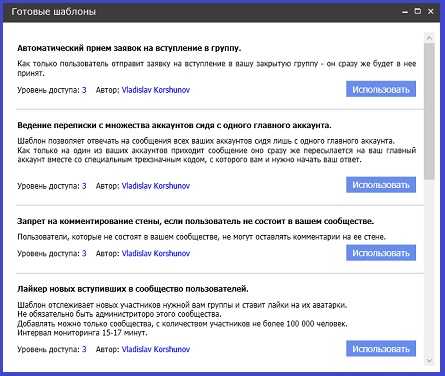Open Vladislav Korshunov link in liker template
Image resolution: width=445 pixels, height=376 pixels.
pyautogui.click(x=156, y=349)
